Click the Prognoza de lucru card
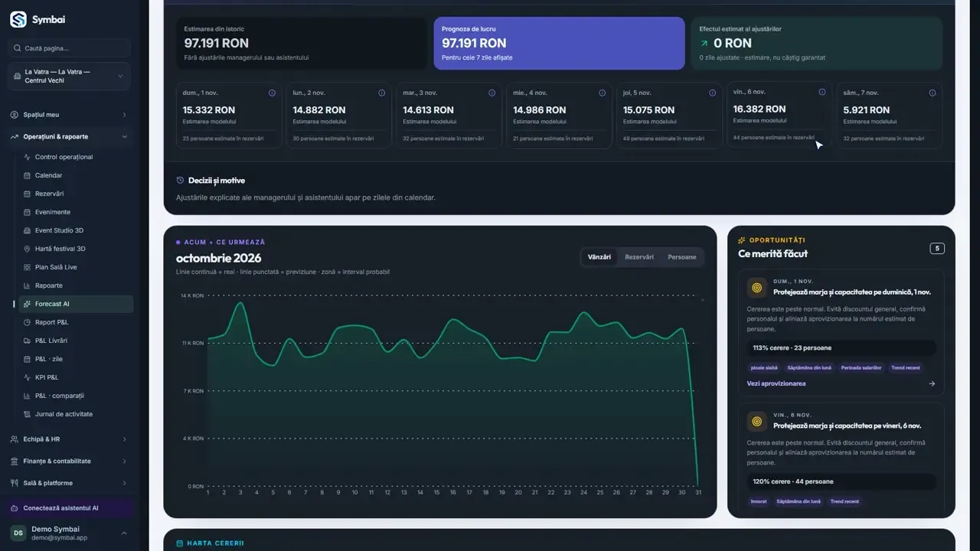980x551 pixels. pyautogui.click(x=559, y=44)
